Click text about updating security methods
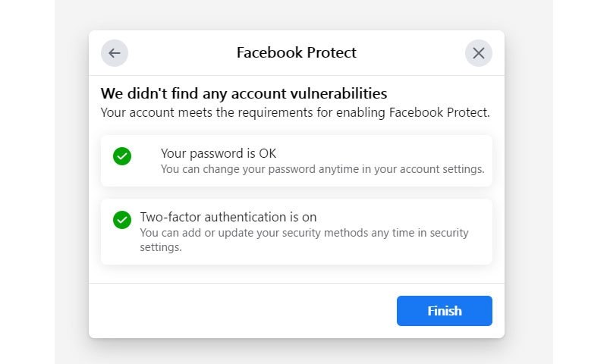 click(x=304, y=240)
